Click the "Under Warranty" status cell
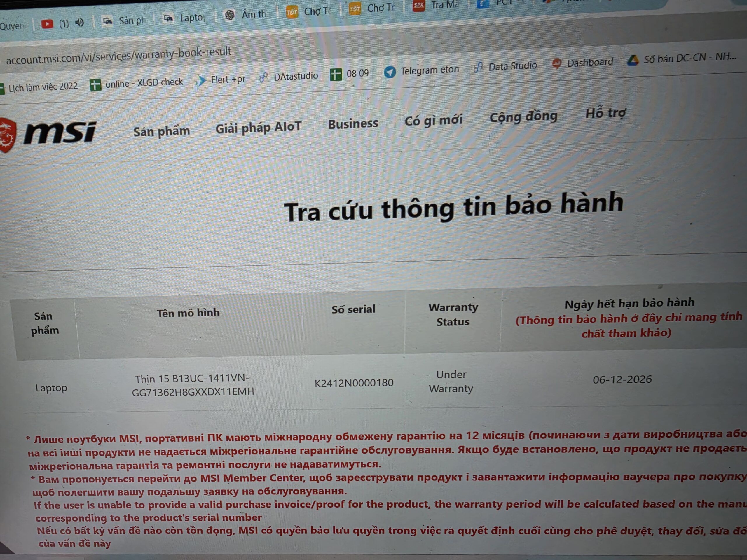 [x=451, y=381]
